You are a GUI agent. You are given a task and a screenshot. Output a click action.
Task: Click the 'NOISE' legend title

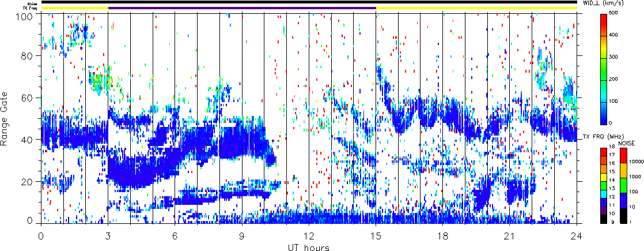coord(627,143)
